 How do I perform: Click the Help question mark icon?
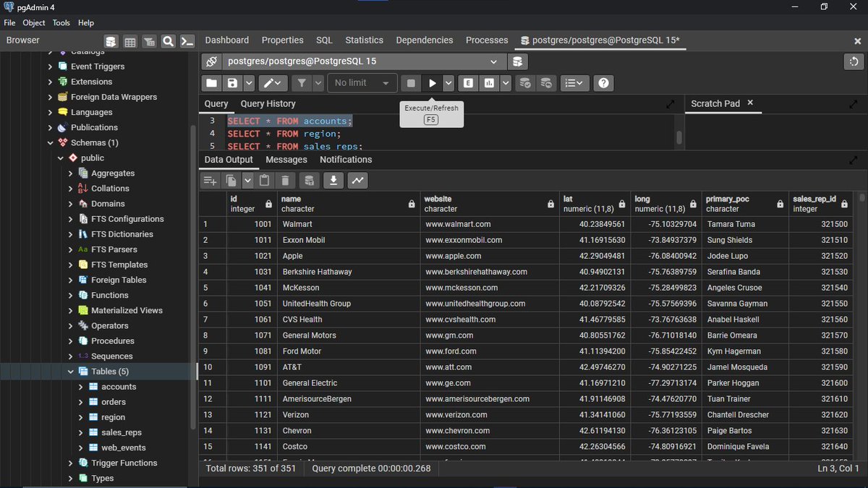tap(604, 83)
